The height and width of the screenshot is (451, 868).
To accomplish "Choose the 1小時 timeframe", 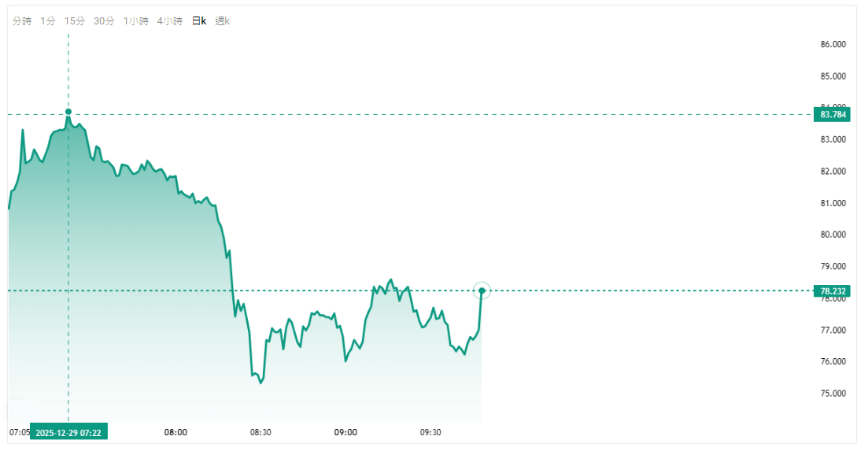I will [136, 21].
